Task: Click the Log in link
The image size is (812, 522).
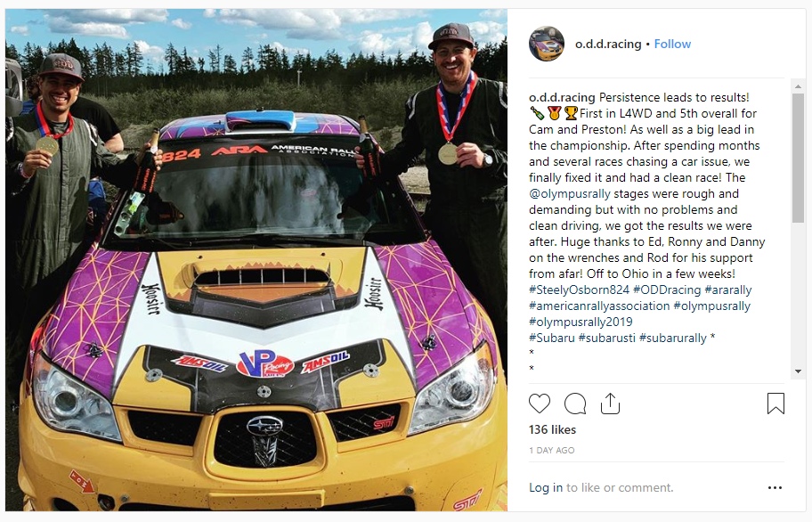Action: point(545,487)
